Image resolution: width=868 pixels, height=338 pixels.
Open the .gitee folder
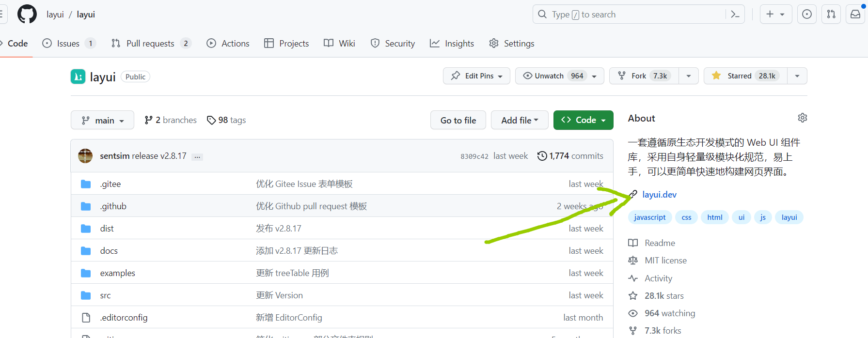[x=110, y=184]
